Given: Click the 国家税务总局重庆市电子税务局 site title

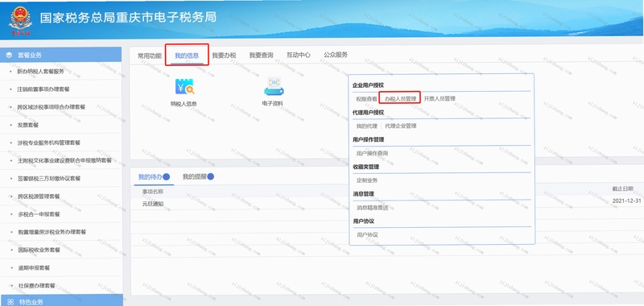Looking at the screenshot, I should (128, 18).
